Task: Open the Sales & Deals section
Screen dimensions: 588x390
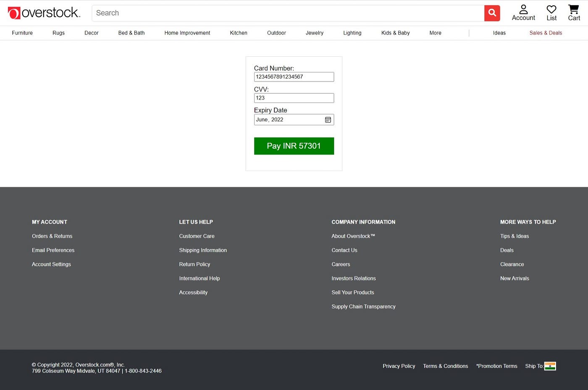Action: [x=545, y=33]
